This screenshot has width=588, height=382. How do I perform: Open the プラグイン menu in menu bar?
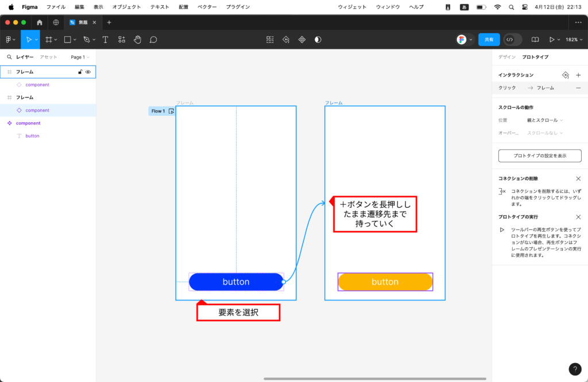coord(238,7)
